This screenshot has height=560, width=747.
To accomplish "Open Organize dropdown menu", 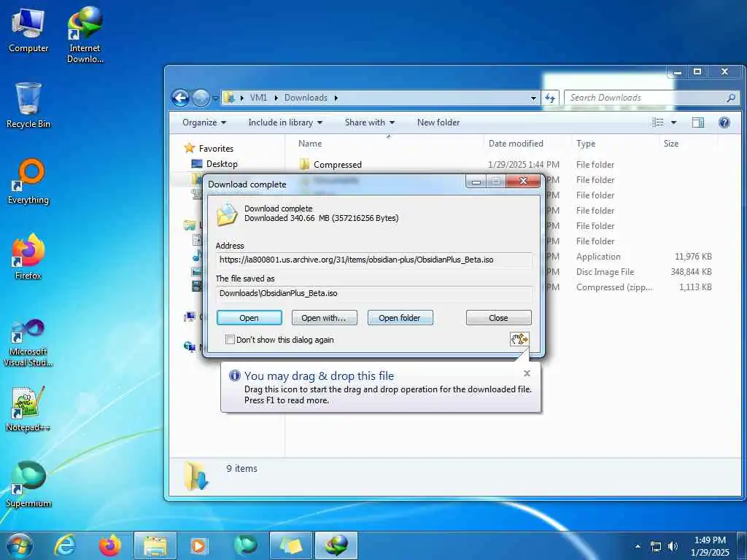I will coord(204,122).
